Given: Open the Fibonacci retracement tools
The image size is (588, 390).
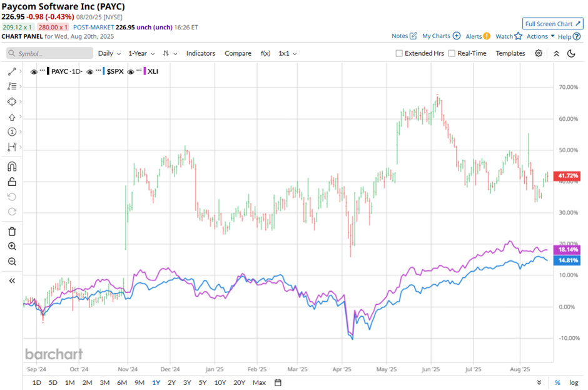Looking at the screenshot, I should (x=12, y=86).
